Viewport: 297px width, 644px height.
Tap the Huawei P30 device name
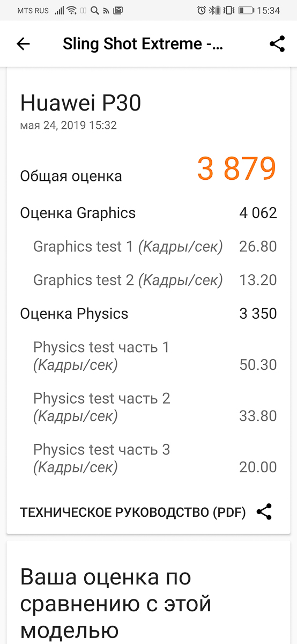[80, 103]
